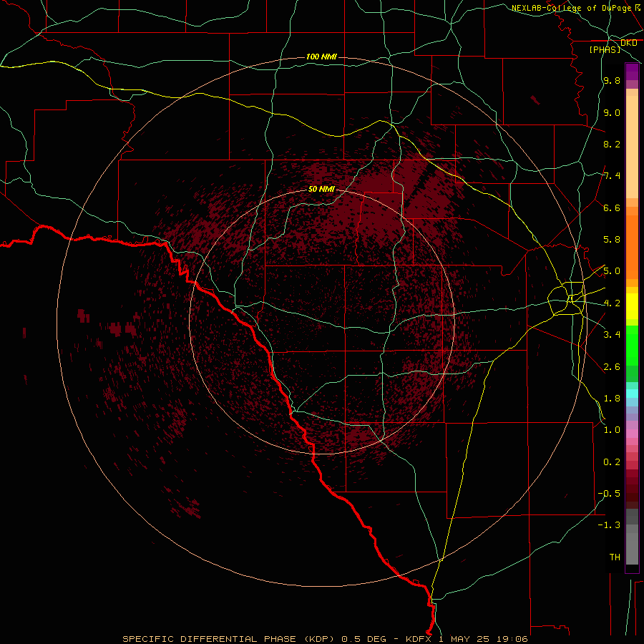Pick the yellow legend band near 4.2
Screen dimensions: 644x644
(x=632, y=306)
